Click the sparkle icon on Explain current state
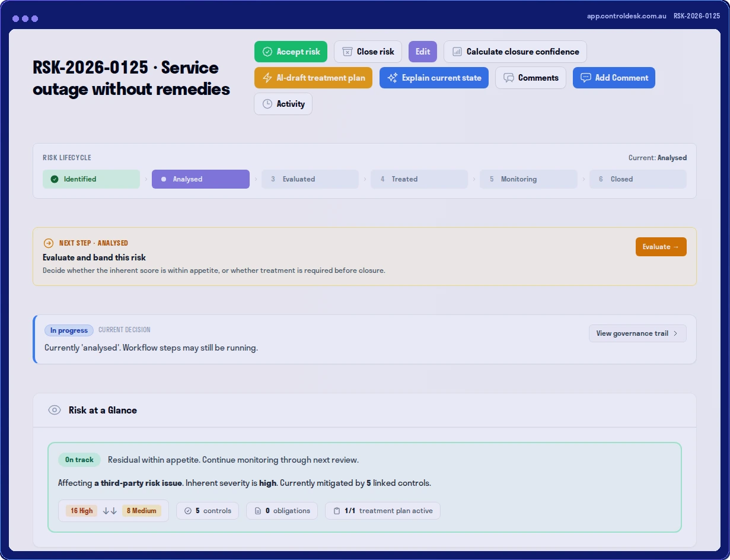 [x=392, y=78]
